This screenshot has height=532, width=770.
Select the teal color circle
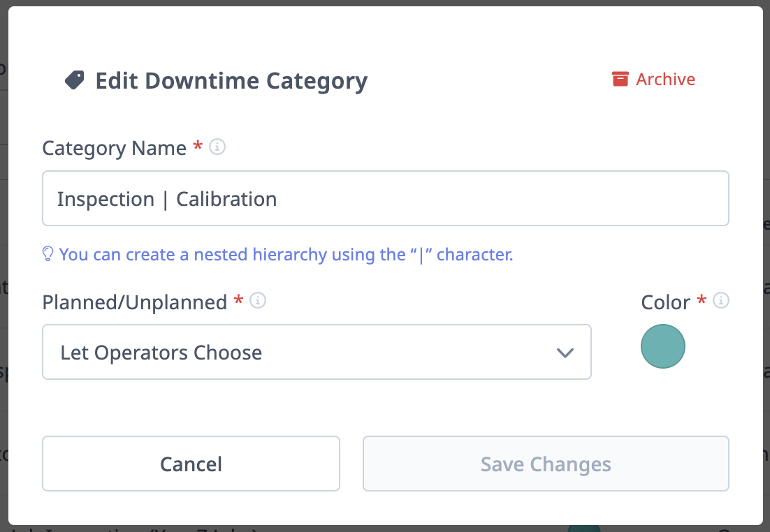662,346
